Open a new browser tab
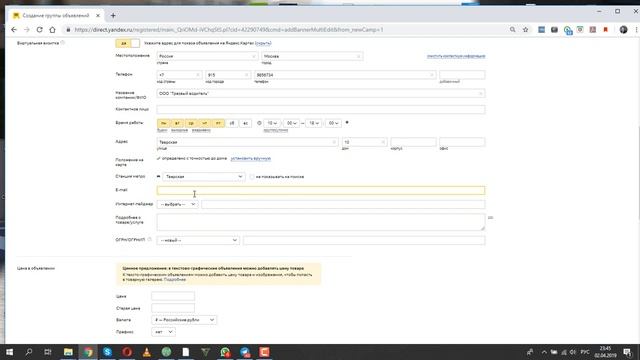Screen dimensions: 640x360 tap(113, 16)
